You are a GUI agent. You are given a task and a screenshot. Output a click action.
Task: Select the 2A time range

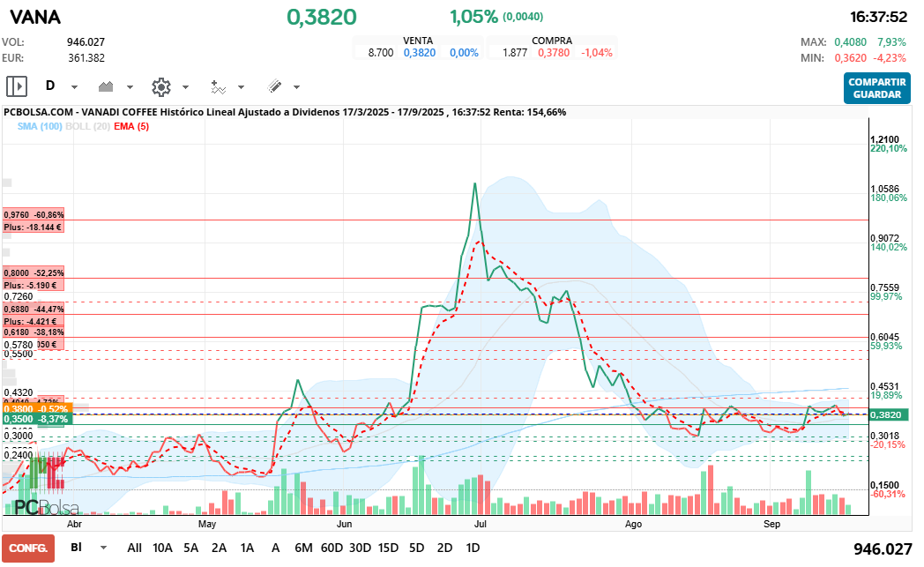[220, 548]
